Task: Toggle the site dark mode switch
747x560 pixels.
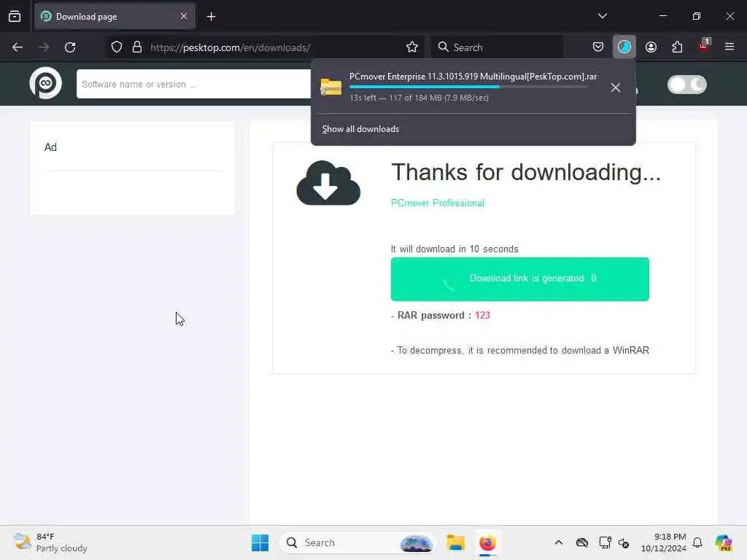Action: point(686,85)
